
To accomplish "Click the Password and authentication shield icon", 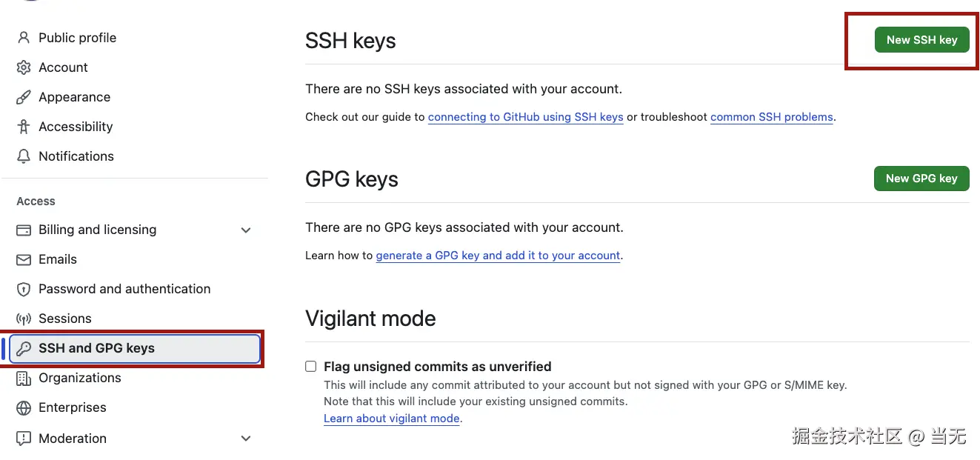I will pos(23,288).
